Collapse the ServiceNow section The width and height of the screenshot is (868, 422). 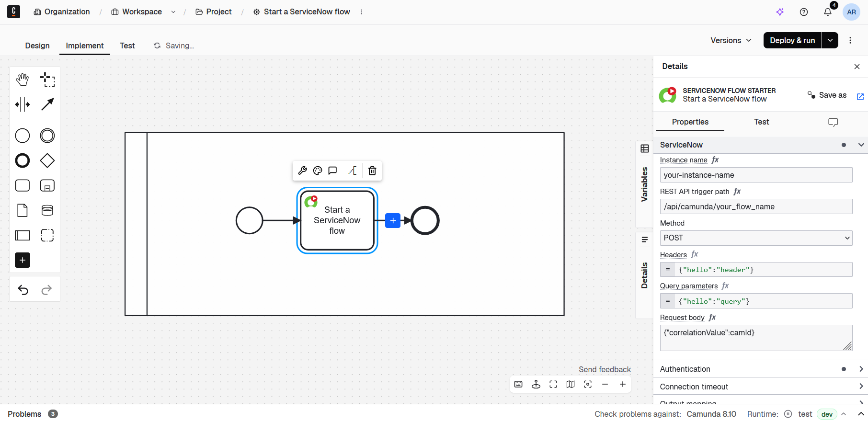tap(761, 145)
